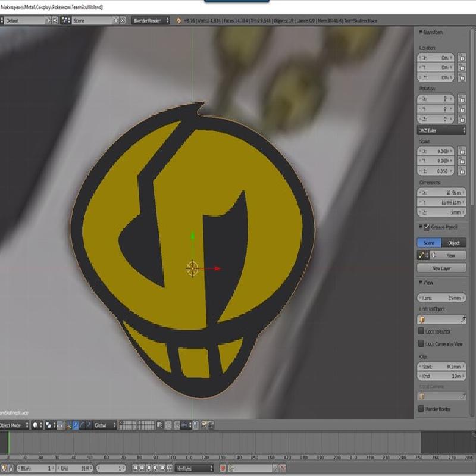Lock the Location Z value
The image size is (476, 476).
[x=462, y=78]
